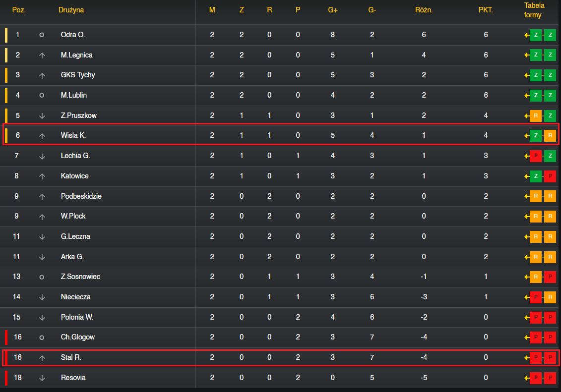Click the red P form badge for Katowice
The image size is (561, 392).
tap(550, 176)
